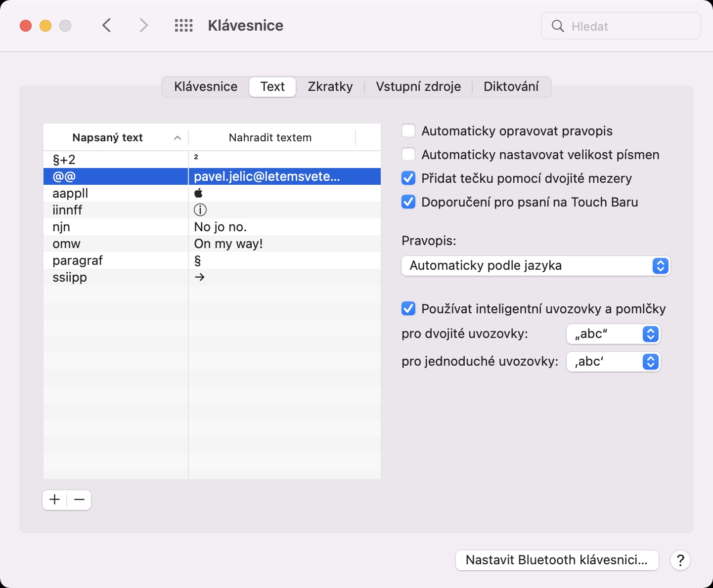Viewport: 713px width, 588px height.
Task: Enable Automaticky nastavovat velikost písmen
Action: (408, 155)
